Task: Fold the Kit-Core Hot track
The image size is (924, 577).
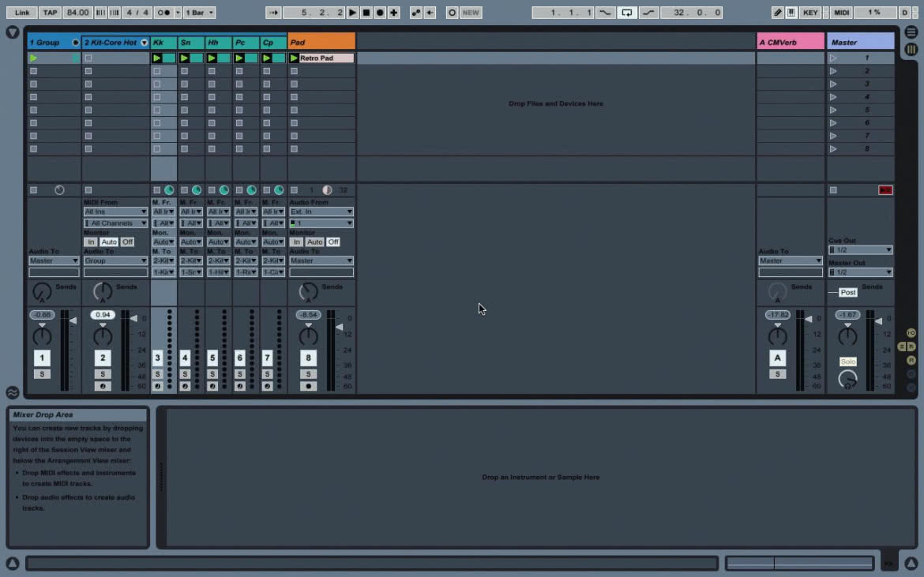Action: click(145, 43)
